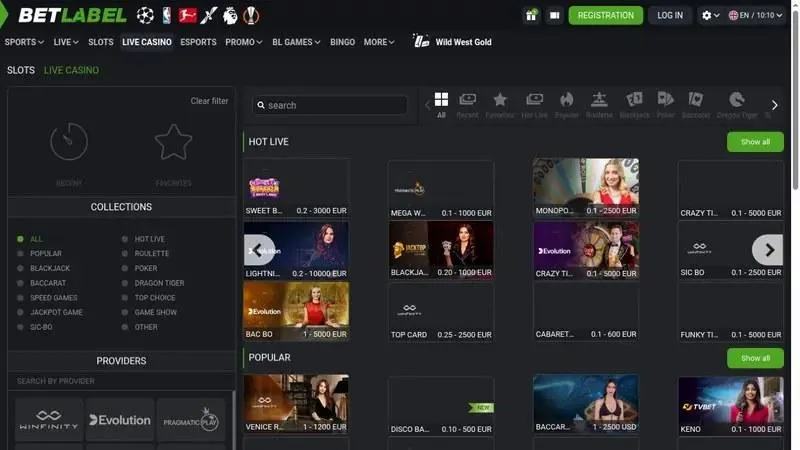
Task: Expand the SPORTS menu dropdown
Action: (24, 42)
